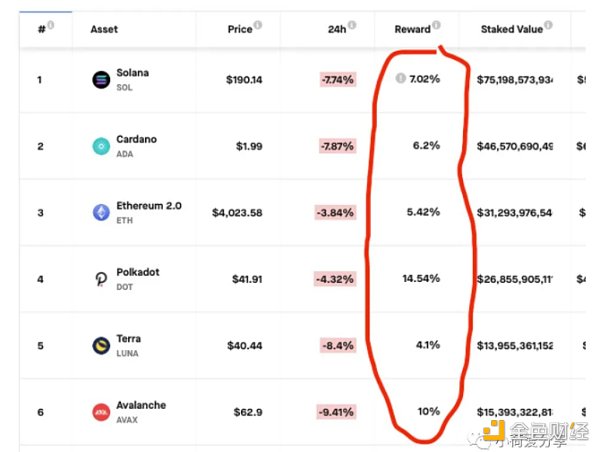Click Polkadot 14.54% reward value

coord(421,279)
